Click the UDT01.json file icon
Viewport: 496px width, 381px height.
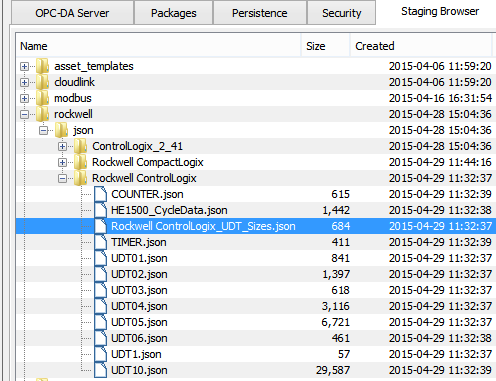coord(100,258)
